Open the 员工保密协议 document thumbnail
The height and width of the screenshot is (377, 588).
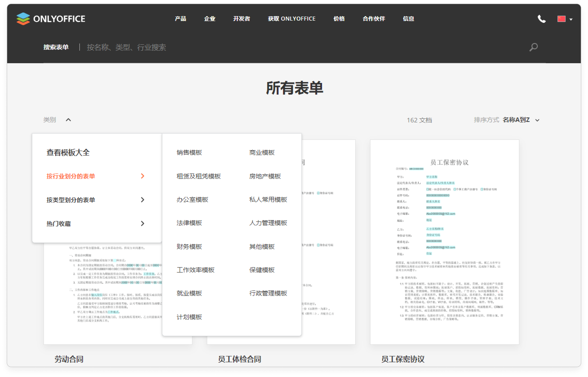click(444, 242)
